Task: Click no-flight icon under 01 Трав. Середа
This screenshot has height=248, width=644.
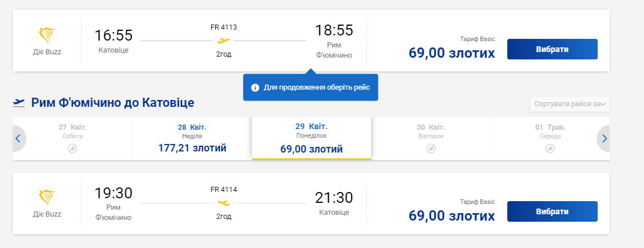Action: tap(550, 149)
